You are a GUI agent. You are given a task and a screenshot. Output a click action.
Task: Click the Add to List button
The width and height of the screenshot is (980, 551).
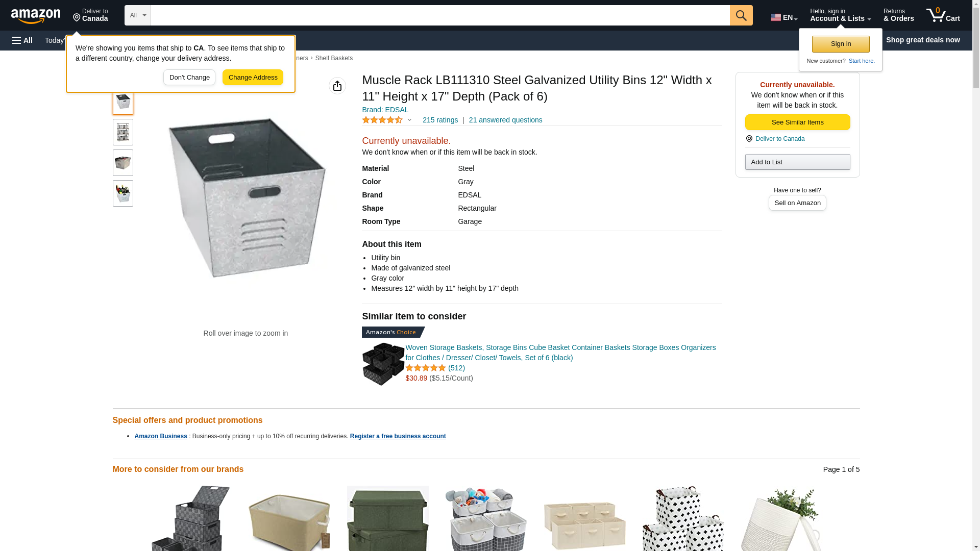(x=797, y=162)
